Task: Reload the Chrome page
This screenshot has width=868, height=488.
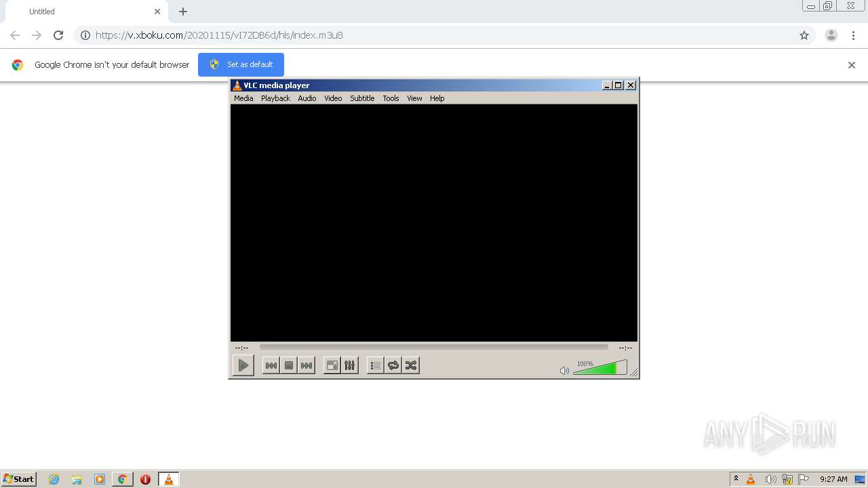Action: (58, 35)
